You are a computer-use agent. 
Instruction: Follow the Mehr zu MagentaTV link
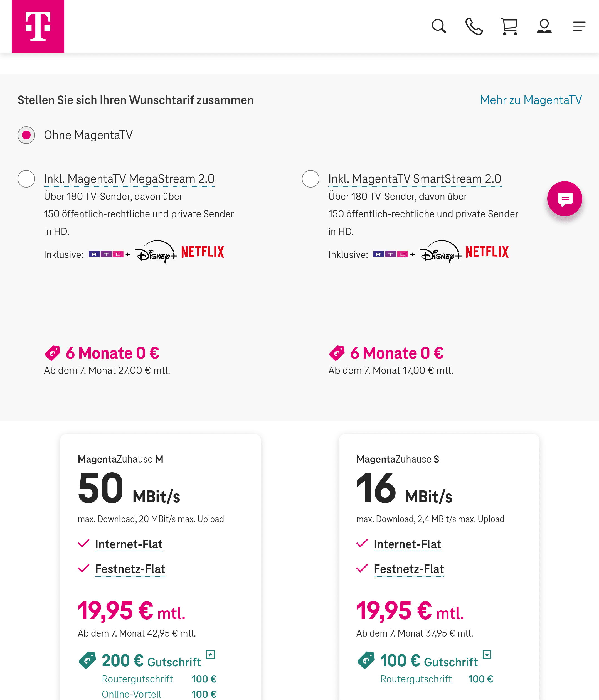click(531, 100)
